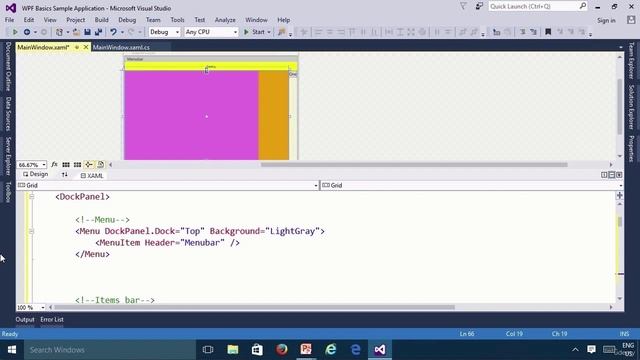The image size is (640, 360).
Task: Open the Debug configuration dropdown
Action: 164,32
